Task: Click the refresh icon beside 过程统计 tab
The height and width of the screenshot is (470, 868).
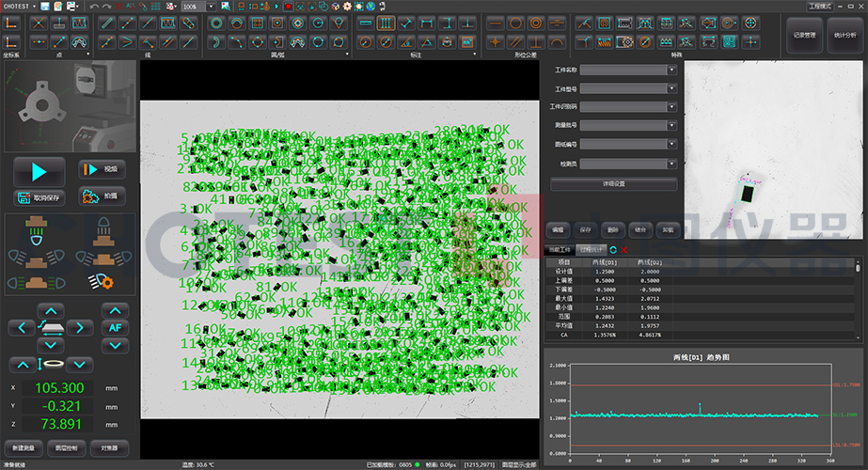Action: pyautogui.click(x=612, y=249)
